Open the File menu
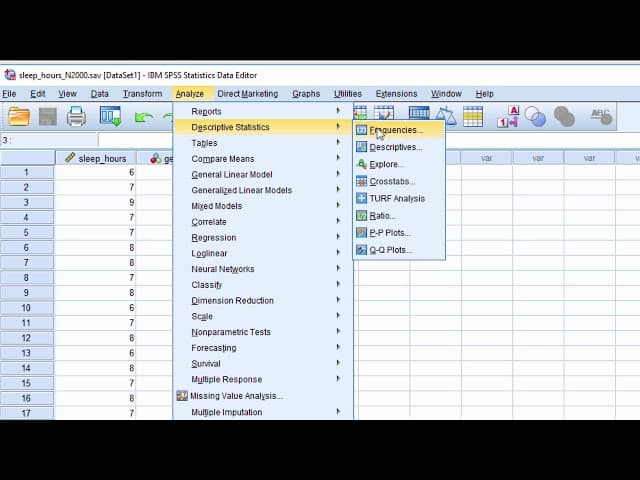The image size is (640, 480). [9, 94]
